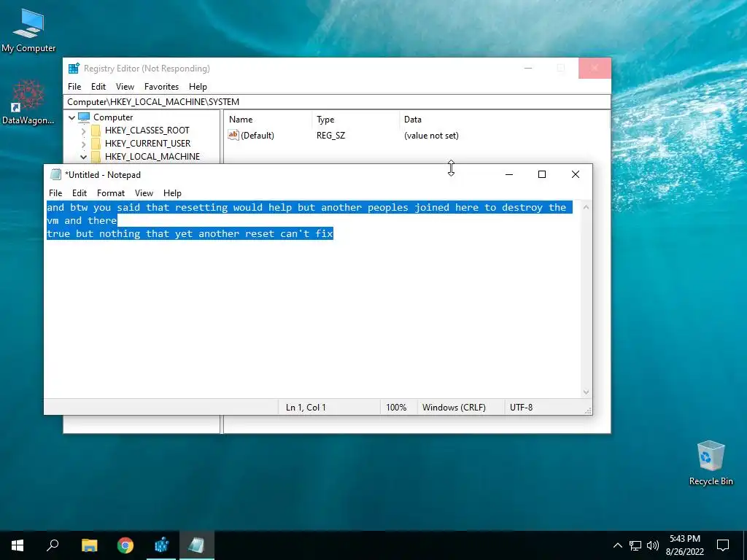Click the (Default) string value icon
This screenshot has height=560, width=747.
(x=233, y=135)
